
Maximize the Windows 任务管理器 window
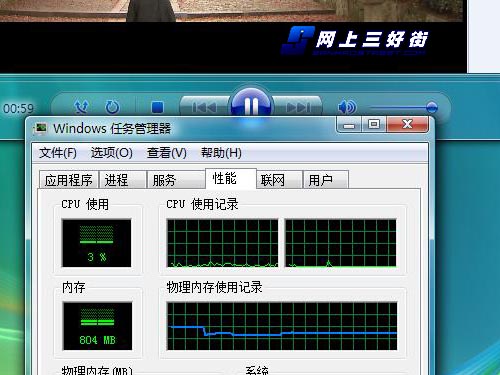pyautogui.click(x=374, y=124)
